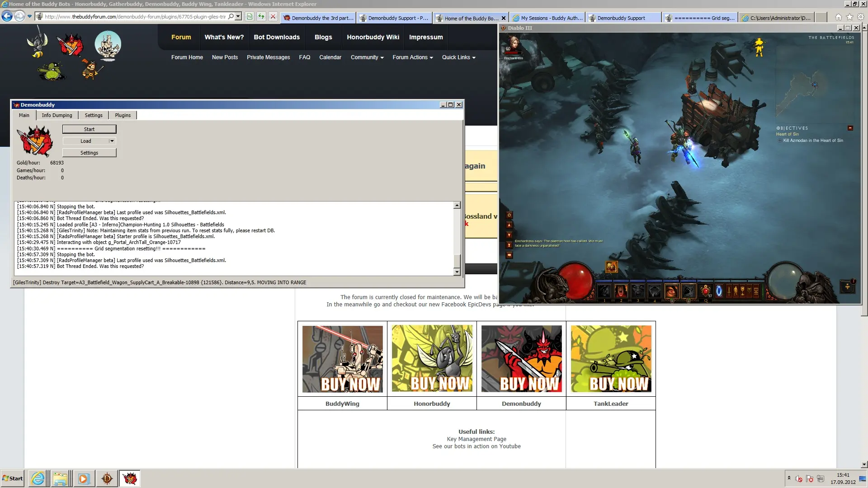Screen dimensions: 868x488
Task: Click the Demonbuddy BUY NOW thumbnail
Action: point(521,359)
